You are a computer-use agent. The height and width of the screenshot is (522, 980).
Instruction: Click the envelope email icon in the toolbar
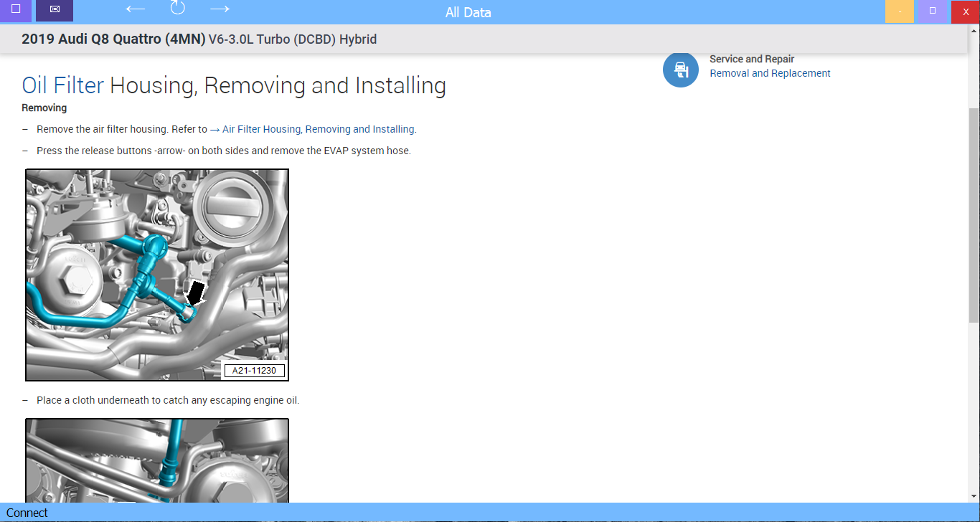click(x=54, y=10)
